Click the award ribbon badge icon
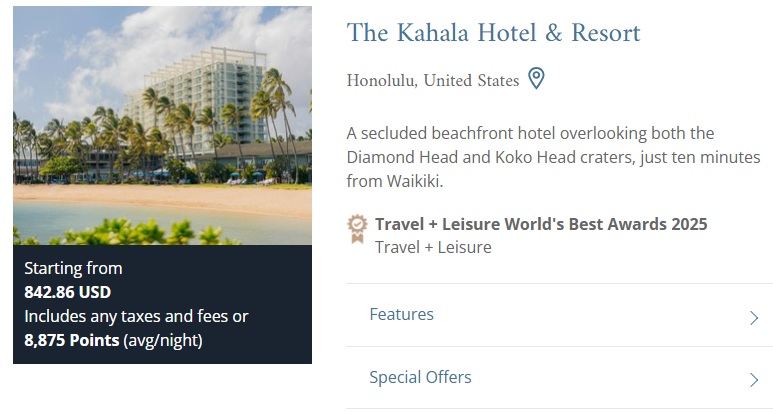The image size is (773, 412). 357,229
